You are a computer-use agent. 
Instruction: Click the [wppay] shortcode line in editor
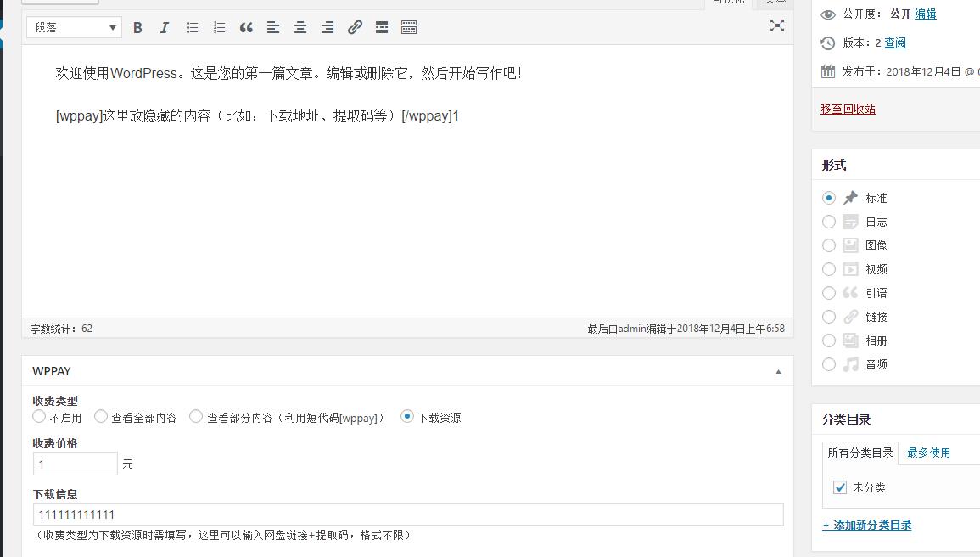tap(257, 115)
